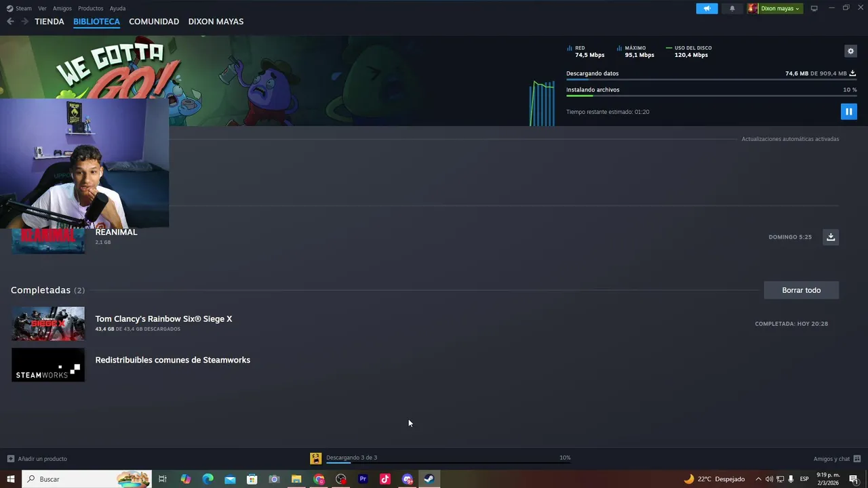Click the RED 74,5 Mbps stat
The width and height of the screenshot is (868, 488).
point(586,52)
